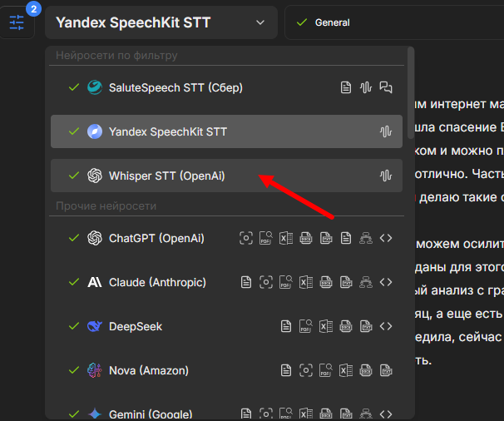Image resolution: width=504 pixels, height=421 pixels.
Task: Click the code brackets icon for Claude
Action: (386, 282)
